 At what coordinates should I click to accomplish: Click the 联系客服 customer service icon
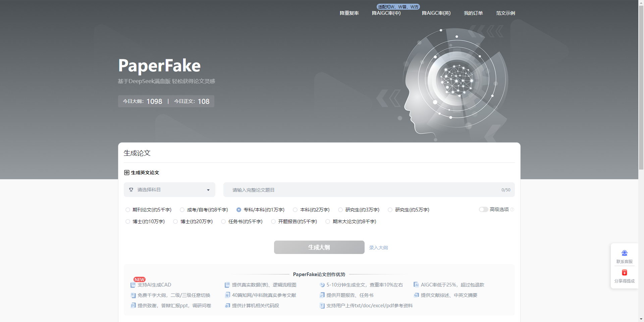click(x=624, y=253)
